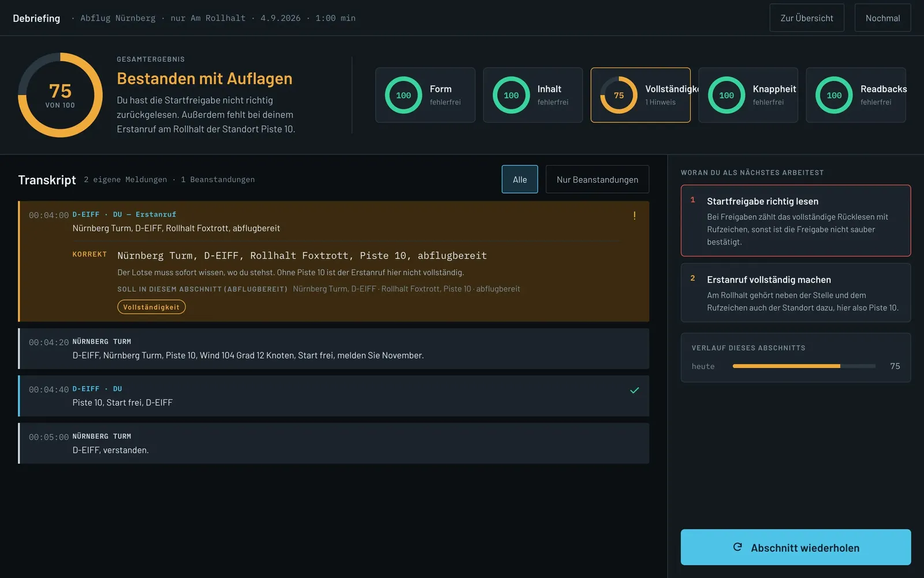
Task: Click the Form score ring showing 100
Action: point(403,95)
